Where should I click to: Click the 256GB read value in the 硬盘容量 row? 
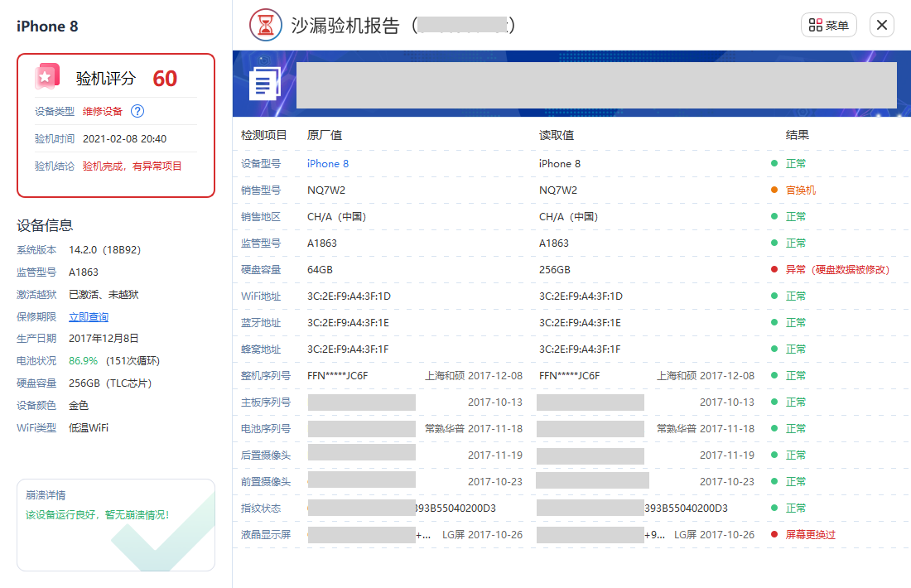(554, 270)
